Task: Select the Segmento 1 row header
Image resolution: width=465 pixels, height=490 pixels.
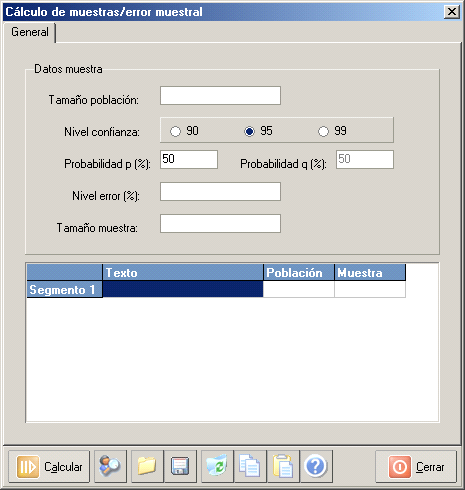Action: 64,289
